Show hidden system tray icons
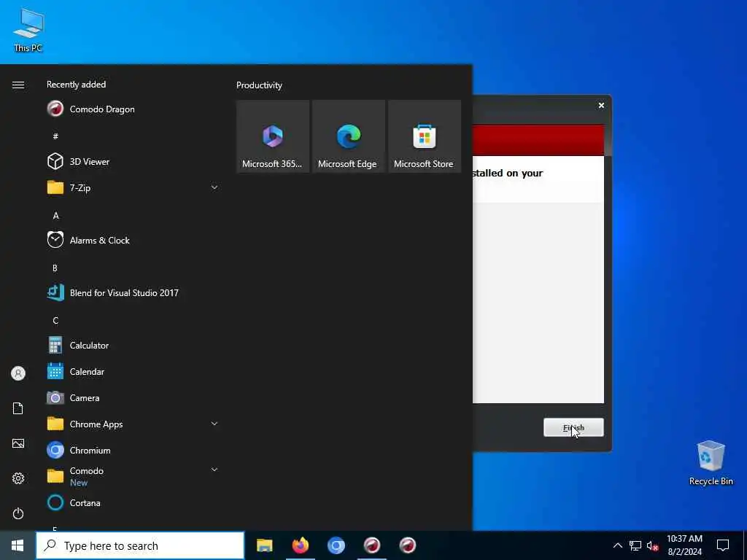Viewport: 747px width, 560px height. (617, 545)
